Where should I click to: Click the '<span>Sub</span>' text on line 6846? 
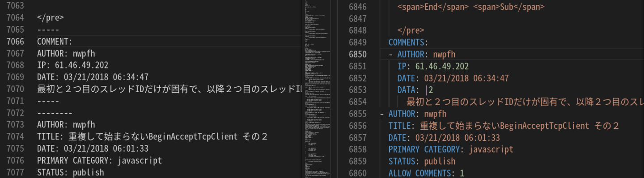509,7
